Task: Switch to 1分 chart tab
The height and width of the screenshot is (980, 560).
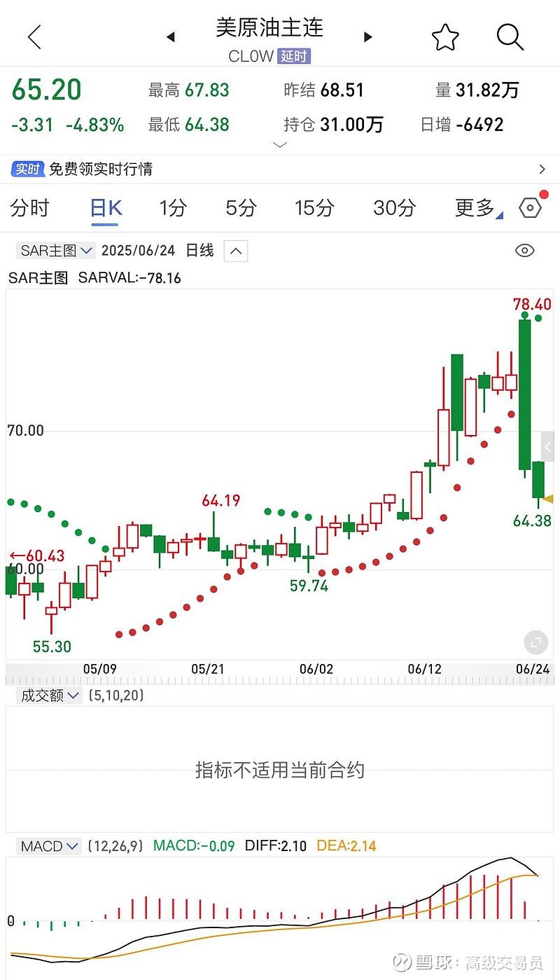Action: [x=173, y=208]
